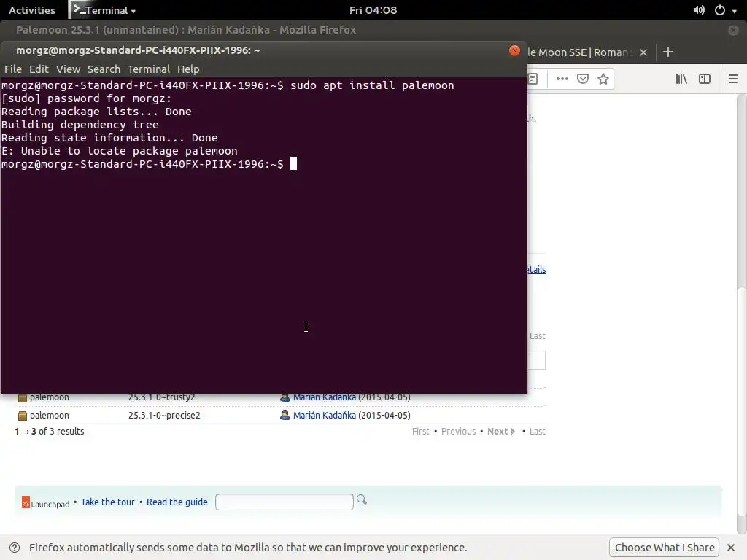Dismiss the Firefox data notification bar
Image resolution: width=747 pixels, height=560 pixels.
[x=731, y=548]
